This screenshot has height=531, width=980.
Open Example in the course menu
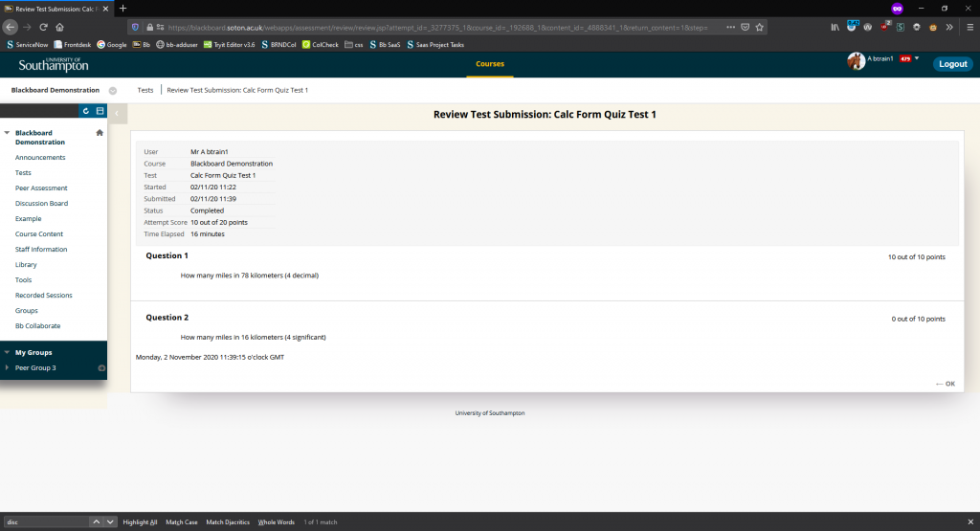point(28,219)
